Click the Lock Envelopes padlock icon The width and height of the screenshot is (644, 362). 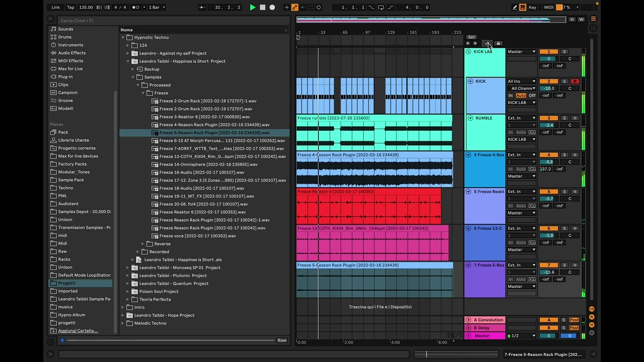pos(498,44)
